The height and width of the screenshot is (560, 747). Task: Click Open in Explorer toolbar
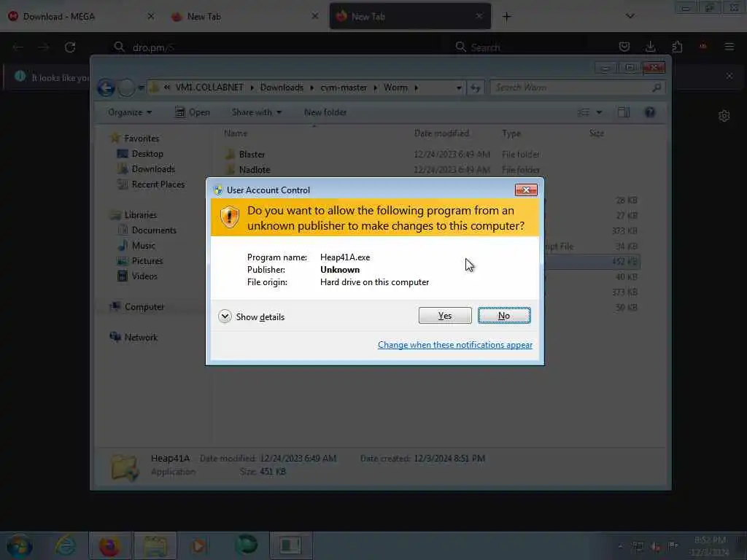click(193, 112)
